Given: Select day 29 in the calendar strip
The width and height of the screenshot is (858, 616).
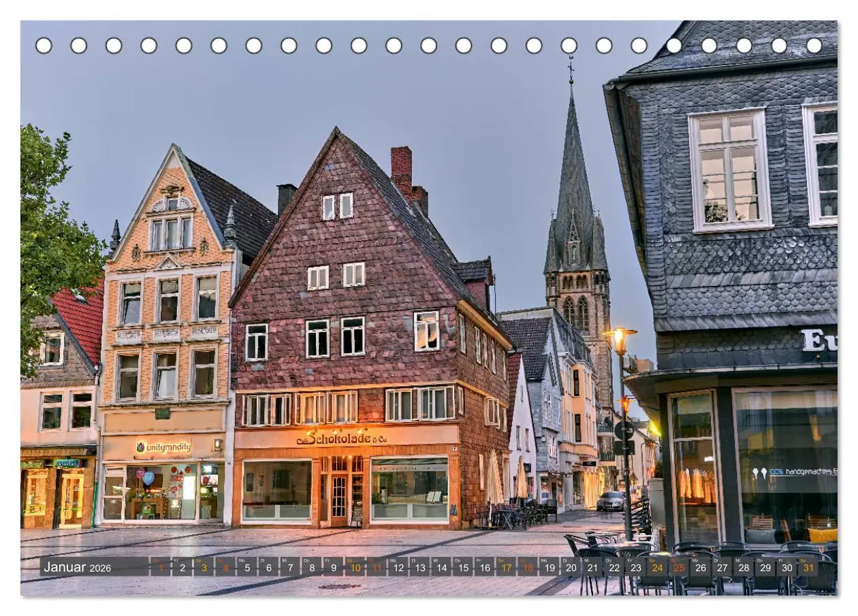Looking at the screenshot, I should (x=765, y=567).
